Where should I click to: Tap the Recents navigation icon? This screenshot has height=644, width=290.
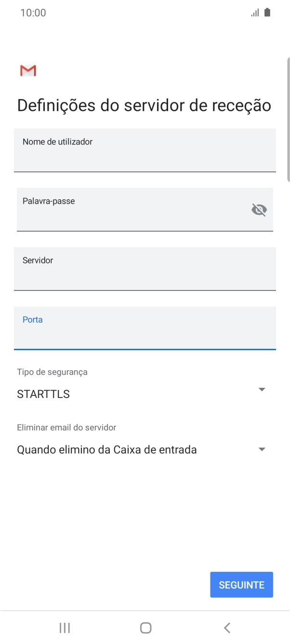tap(64, 628)
